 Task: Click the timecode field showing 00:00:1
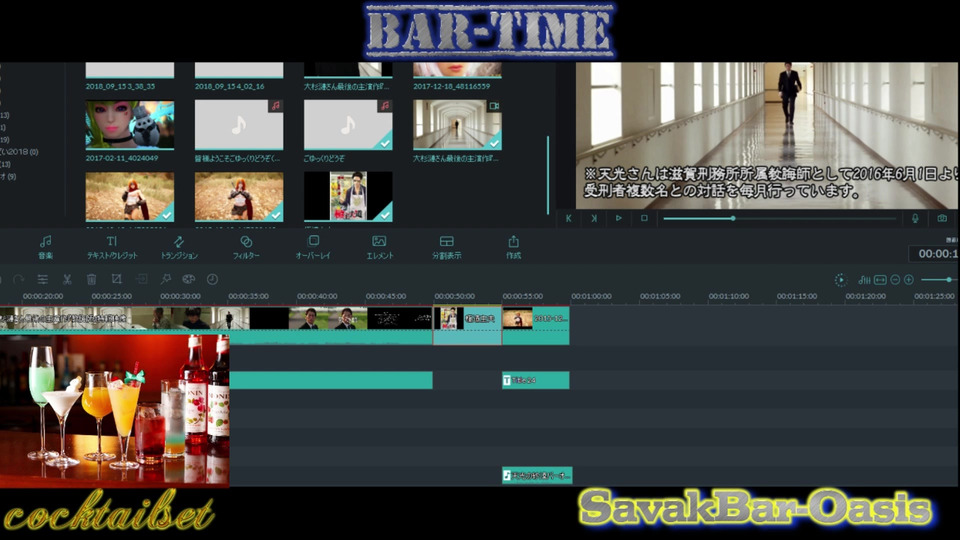click(x=935, y=253)
